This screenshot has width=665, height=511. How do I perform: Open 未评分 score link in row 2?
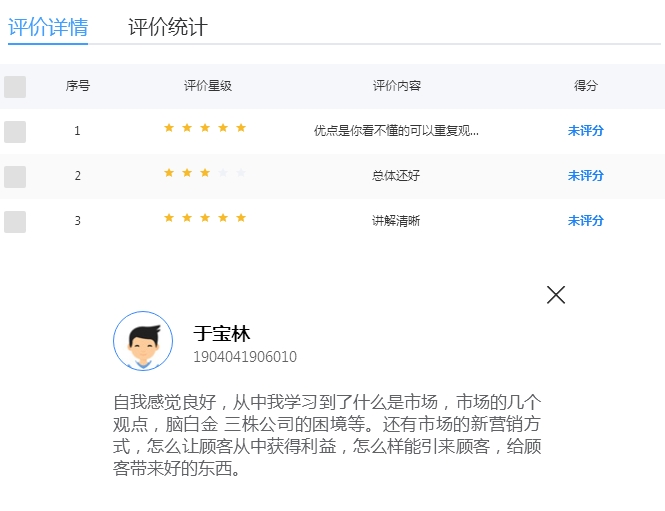pos(585,176)
